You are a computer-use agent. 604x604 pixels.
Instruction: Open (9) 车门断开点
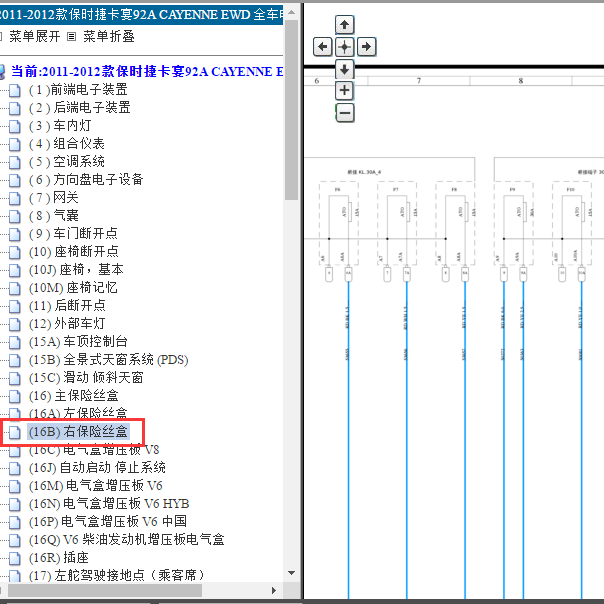73,234
